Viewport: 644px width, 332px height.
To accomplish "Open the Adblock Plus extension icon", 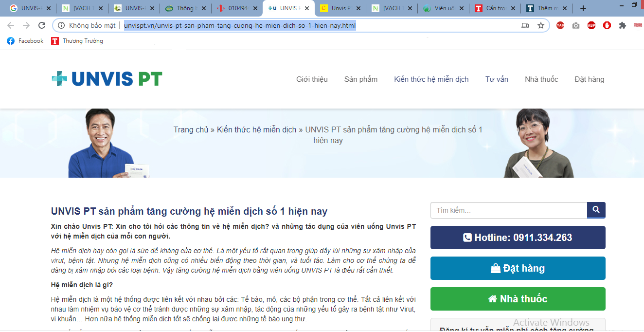I will point(591,25).
